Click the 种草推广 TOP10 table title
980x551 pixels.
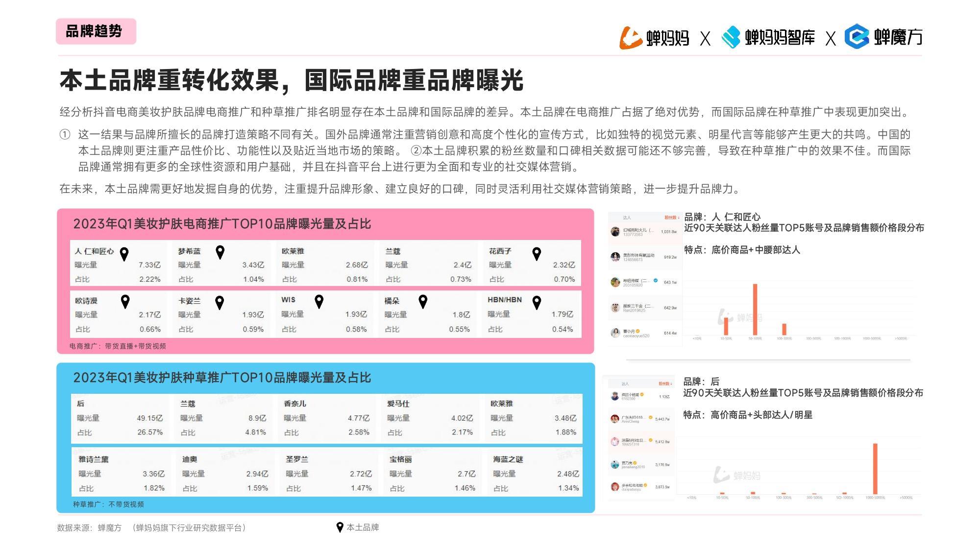[222, 378]
